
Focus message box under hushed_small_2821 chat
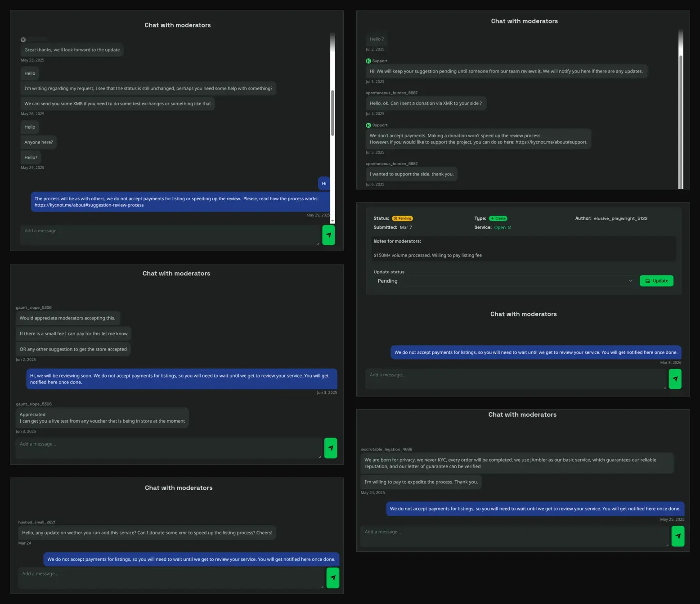point(171,578)
